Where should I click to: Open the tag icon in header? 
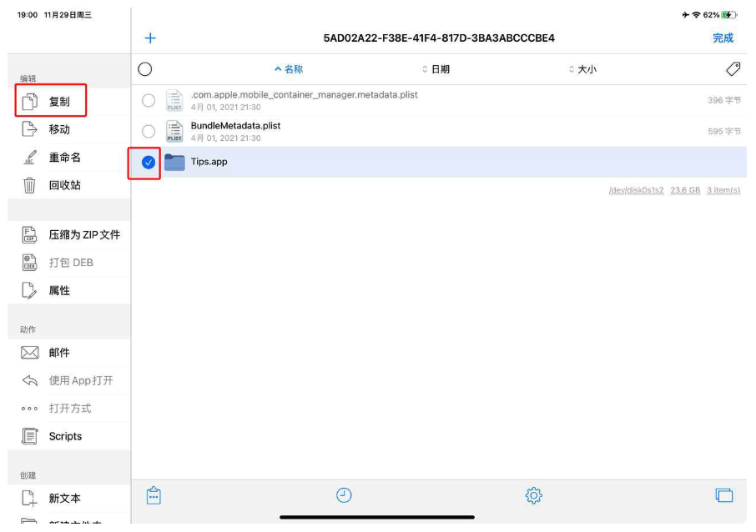tap(733, 69)
